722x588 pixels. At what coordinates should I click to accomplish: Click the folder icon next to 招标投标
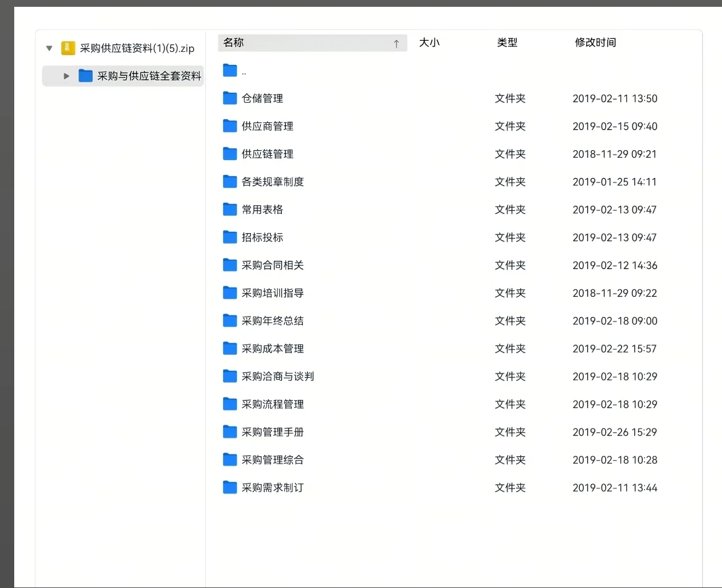229,237
